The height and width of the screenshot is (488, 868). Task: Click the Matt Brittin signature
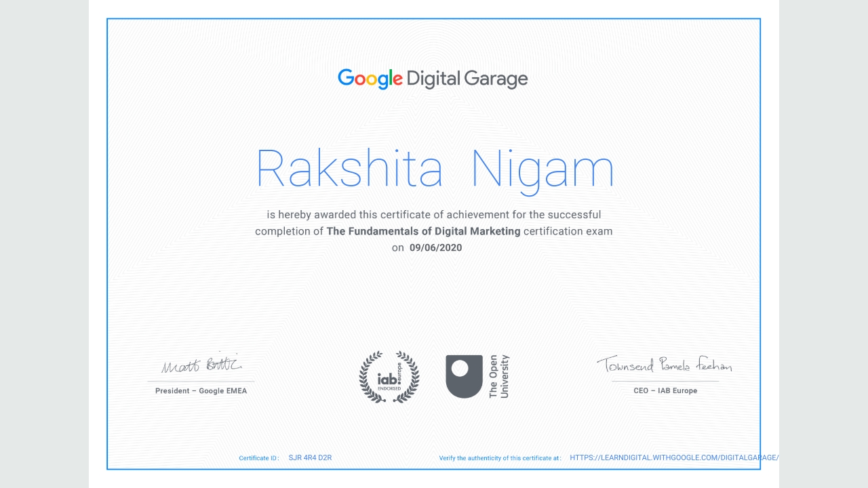(x=201, y=364)
